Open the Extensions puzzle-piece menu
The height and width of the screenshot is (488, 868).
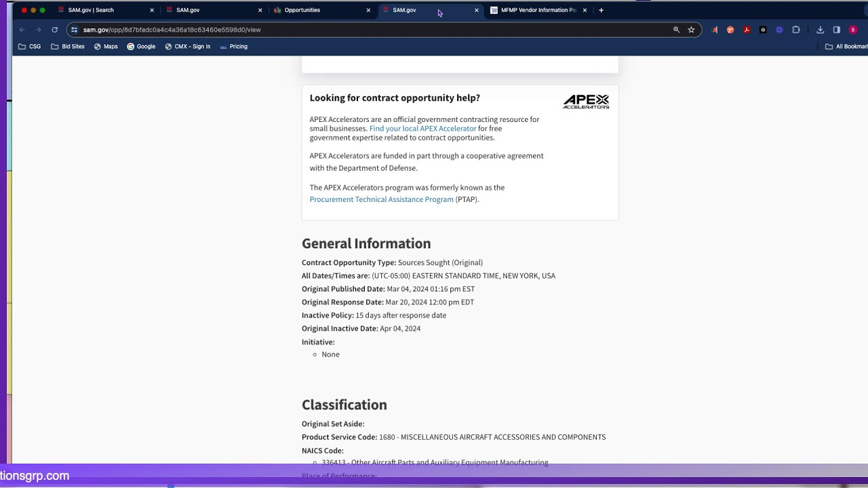pyautogui.click(x=796, y=30)
